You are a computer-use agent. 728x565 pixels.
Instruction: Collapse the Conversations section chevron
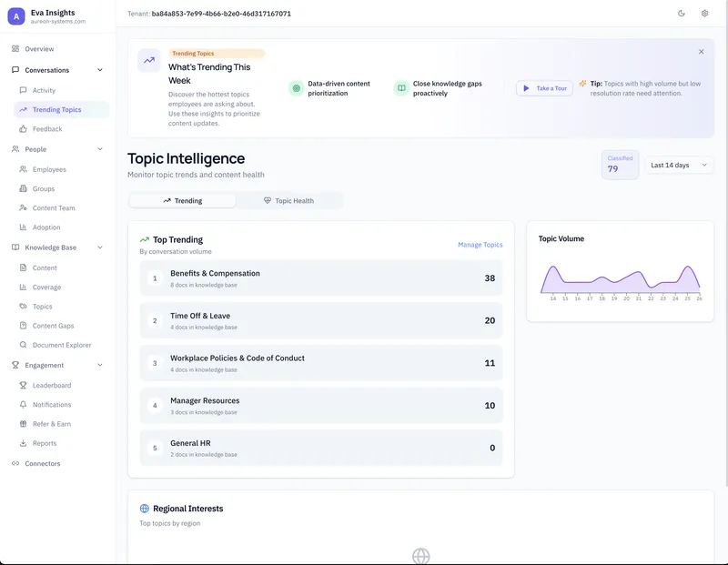pyautogui.click(x=100, y=70)
